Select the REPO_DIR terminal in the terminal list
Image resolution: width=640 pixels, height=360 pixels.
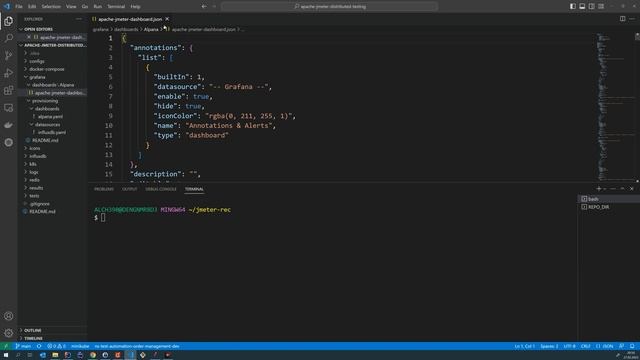coord(608,207)
